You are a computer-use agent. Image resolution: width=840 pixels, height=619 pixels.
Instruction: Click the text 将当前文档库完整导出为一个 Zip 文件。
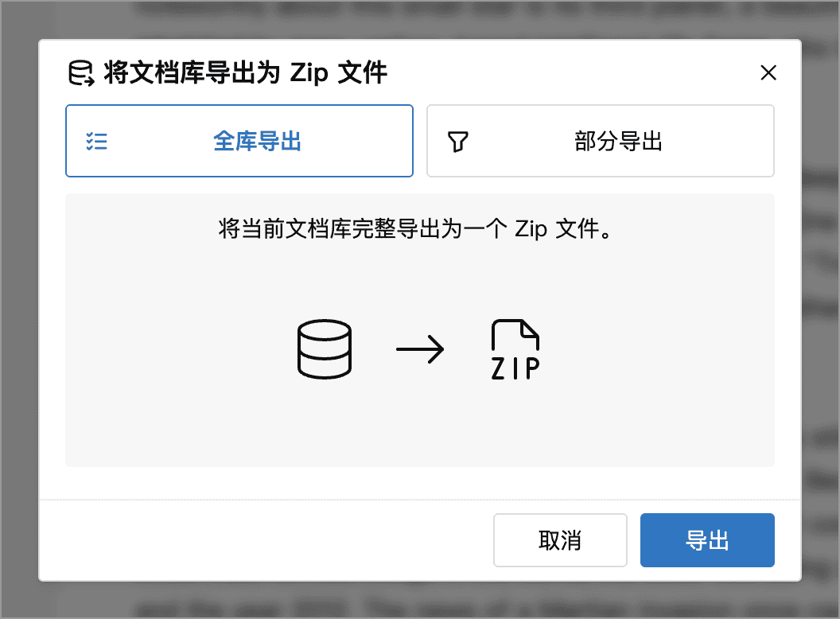click(x=415, y=229)
